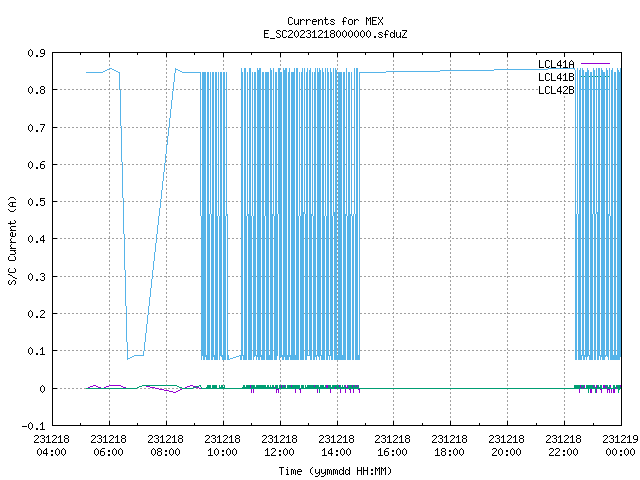The image size is (640, 480).
Task: Click the 231218 06:00 time tick label
Action: 109,446
